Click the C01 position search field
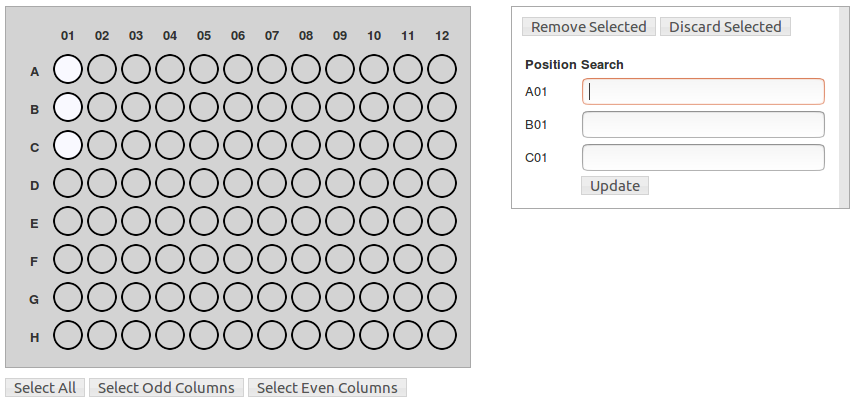The height and width of the screenshot is (402, 855). (x=703, y=158)
